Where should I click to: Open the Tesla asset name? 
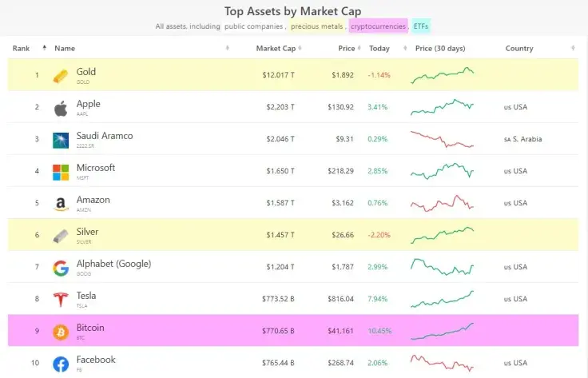[85, 296]
